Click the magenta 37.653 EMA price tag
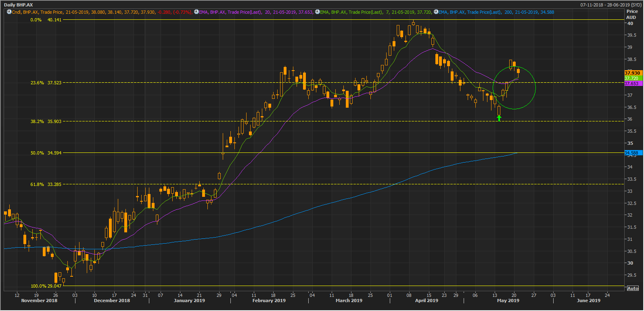This screenshot has height=311, width=644. pos(633,83)
